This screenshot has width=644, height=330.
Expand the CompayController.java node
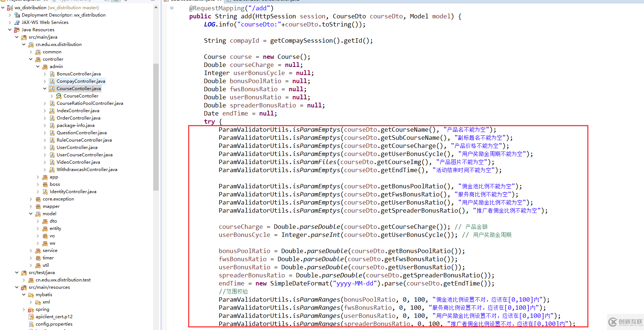coord(45,81)
